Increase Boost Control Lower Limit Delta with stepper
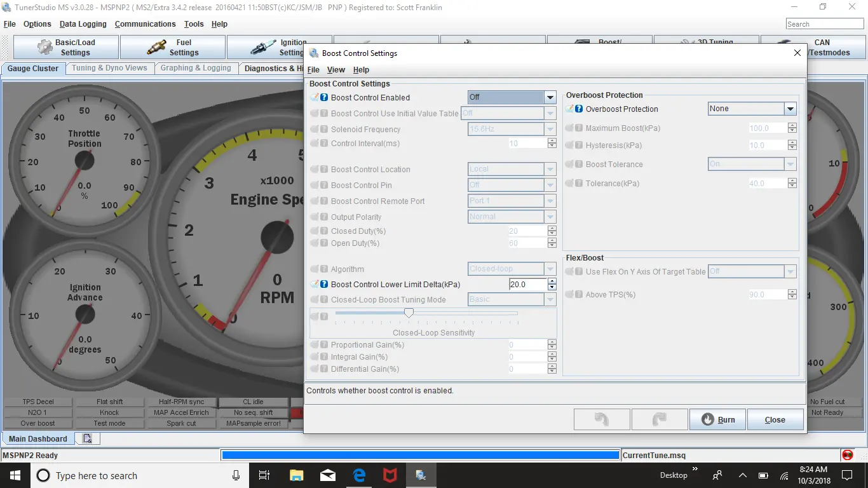This screenshot has height=488, width=868. [x=552, y=281]
